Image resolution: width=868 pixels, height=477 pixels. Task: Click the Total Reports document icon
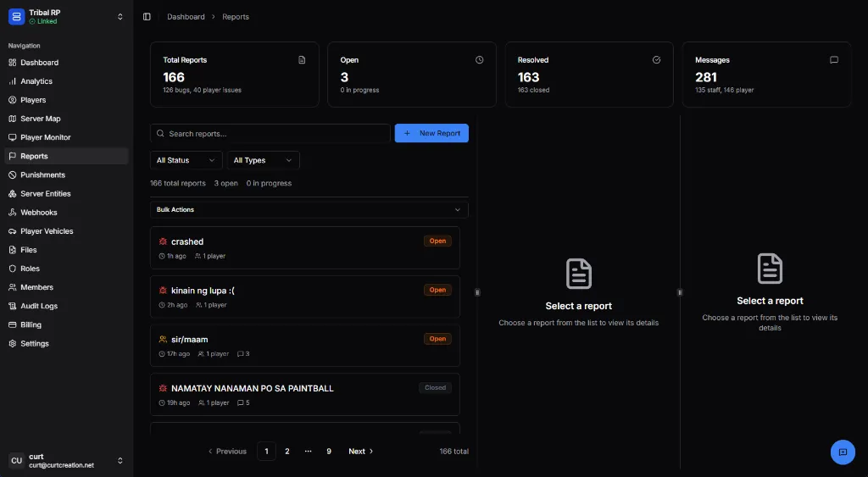(302, 60)
